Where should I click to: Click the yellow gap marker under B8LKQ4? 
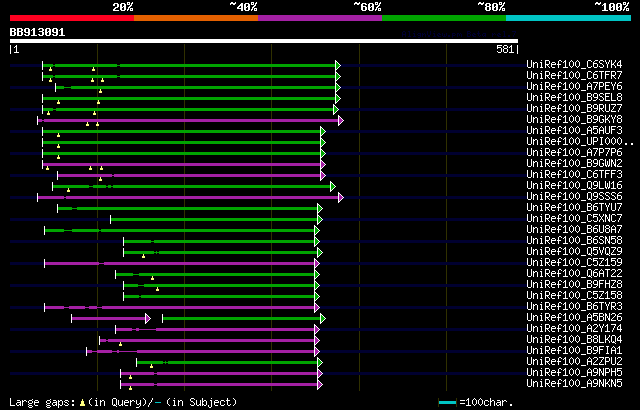pos(120,344)
